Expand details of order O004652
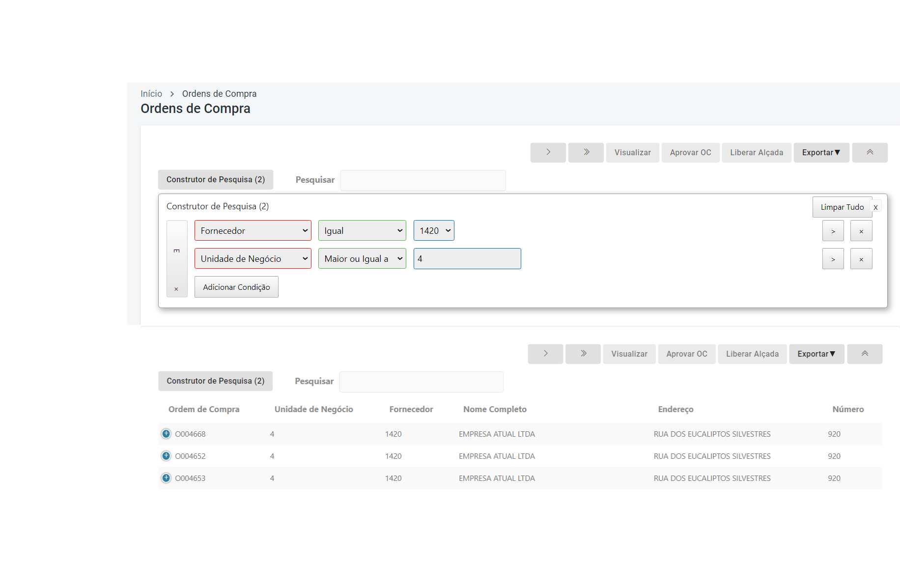 (x=166, y=456)
